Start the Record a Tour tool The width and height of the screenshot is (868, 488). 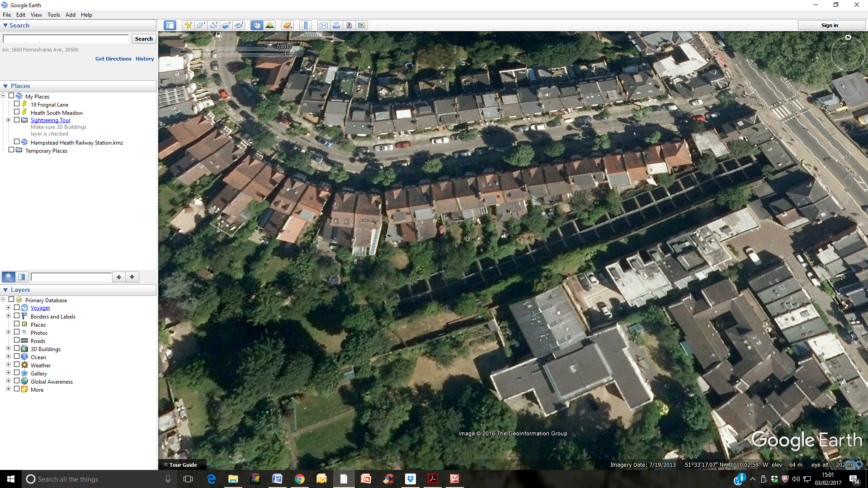click(x=239, y=25)
